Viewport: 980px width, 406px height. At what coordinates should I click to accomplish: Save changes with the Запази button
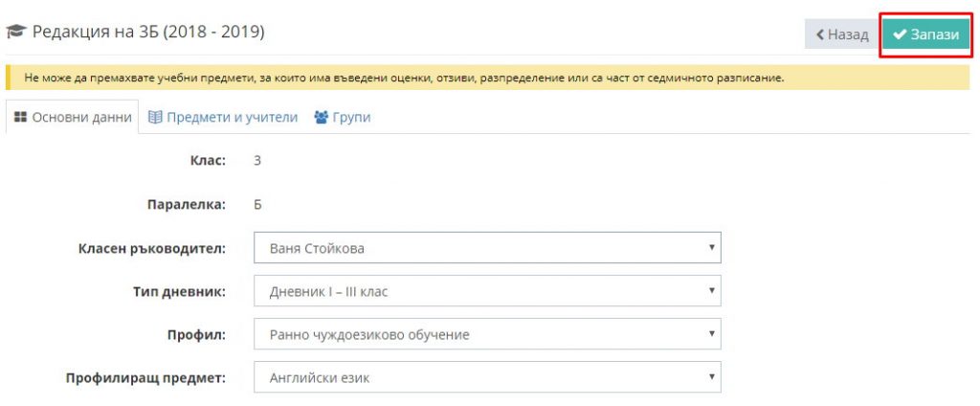[x=925, y=35]
